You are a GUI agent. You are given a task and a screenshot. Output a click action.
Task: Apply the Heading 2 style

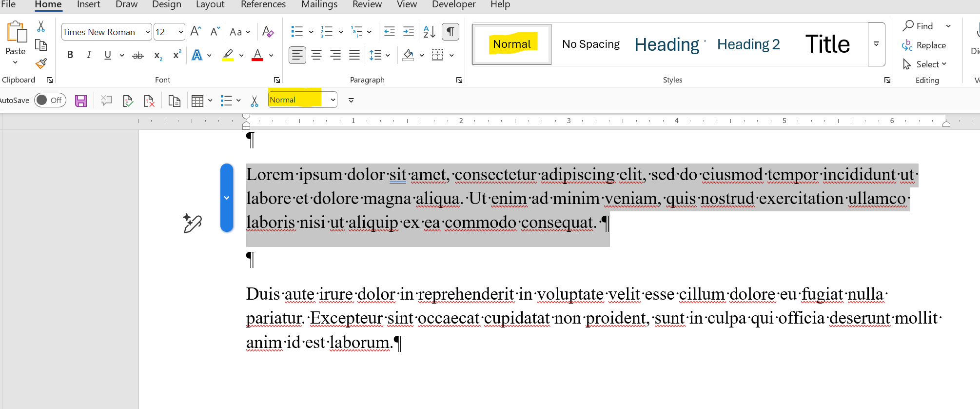tap(748, 44)
